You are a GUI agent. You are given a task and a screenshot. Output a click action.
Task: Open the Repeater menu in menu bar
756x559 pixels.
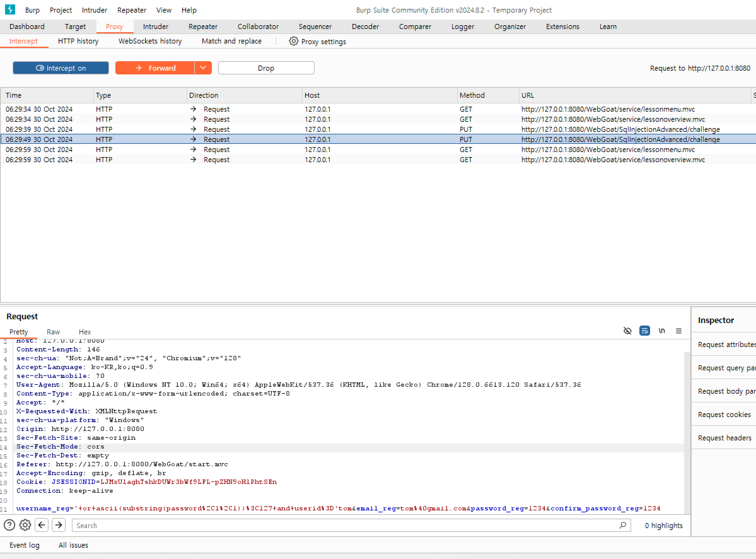click(x=132, y=10)
